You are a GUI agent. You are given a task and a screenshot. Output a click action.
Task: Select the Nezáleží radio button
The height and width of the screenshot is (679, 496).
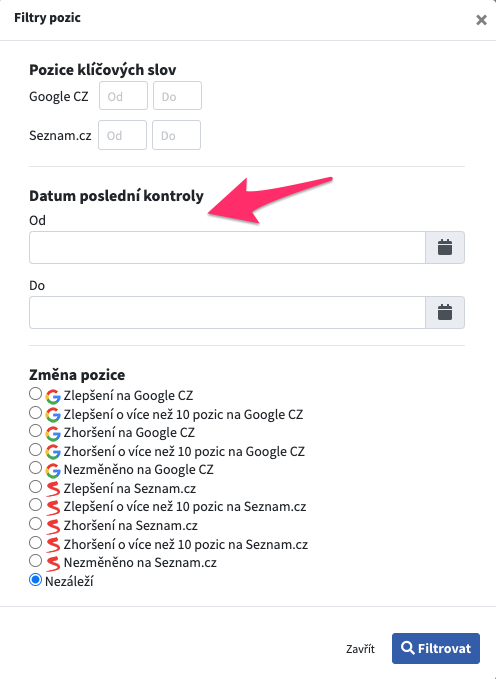click(36, 580)
